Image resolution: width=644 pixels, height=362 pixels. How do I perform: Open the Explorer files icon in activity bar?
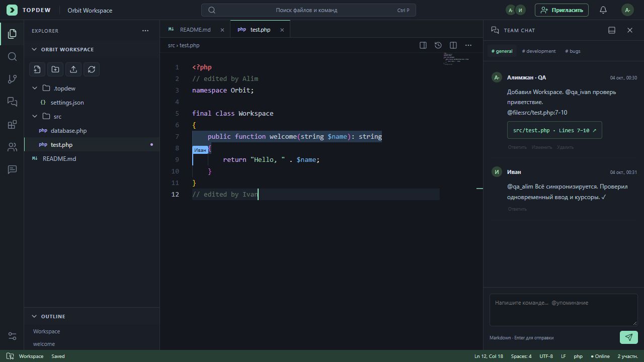(12, 34)
